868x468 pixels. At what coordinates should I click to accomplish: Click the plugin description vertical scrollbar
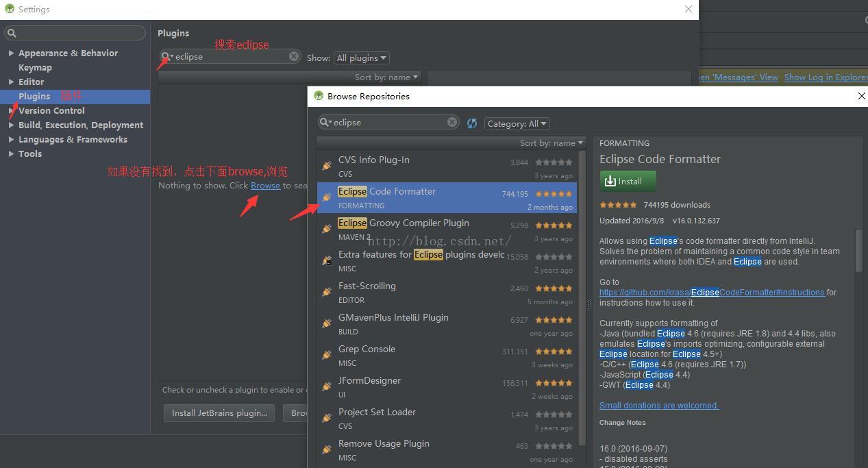pyautogui.click(x=859, y=251)
